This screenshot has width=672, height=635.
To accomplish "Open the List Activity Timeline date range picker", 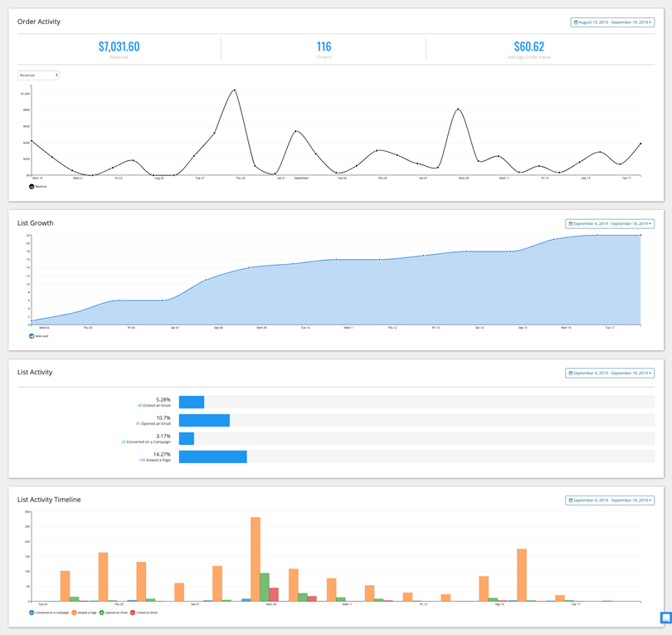I will (610, 501).
